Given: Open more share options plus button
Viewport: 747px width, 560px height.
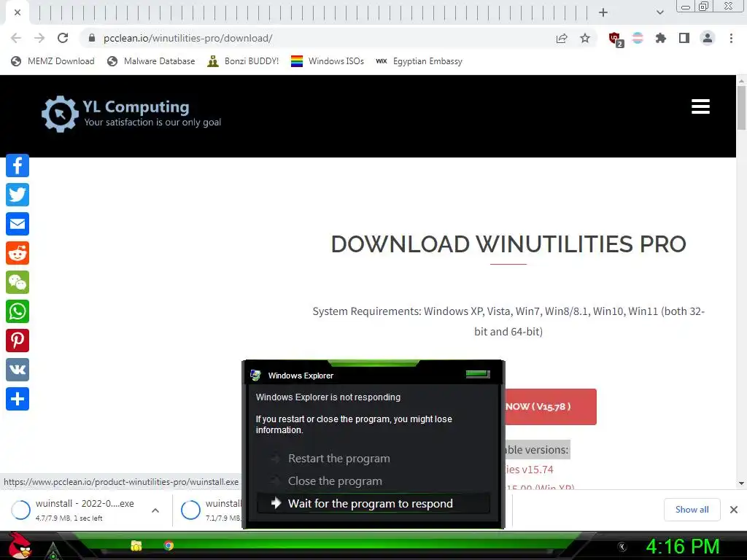Looking at the screenshot, I should tap(18, 399).
